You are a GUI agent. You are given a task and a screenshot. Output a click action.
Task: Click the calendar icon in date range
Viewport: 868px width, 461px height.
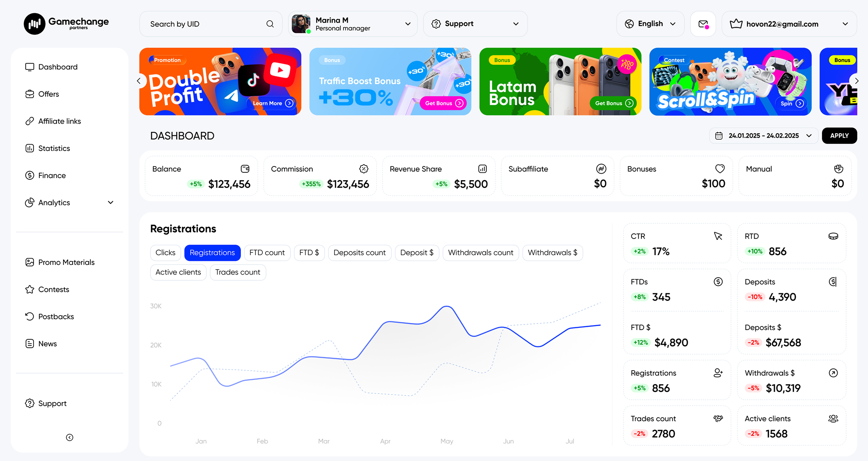tap(719, 136)
